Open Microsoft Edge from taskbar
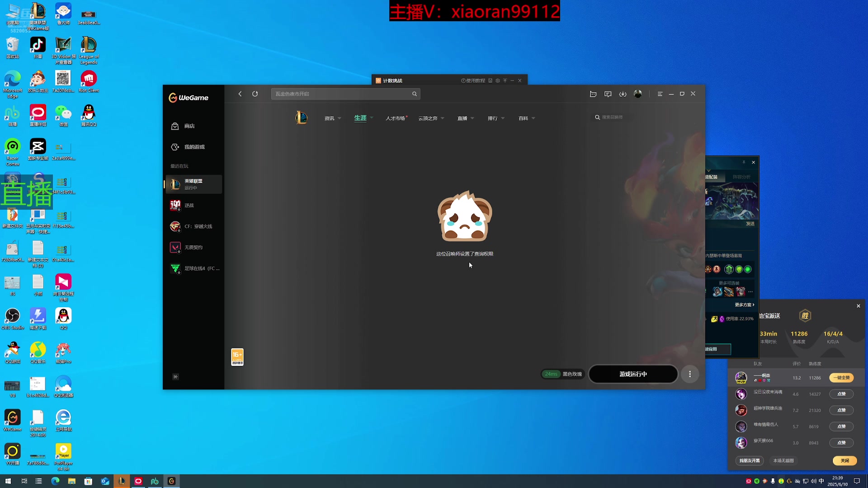 coord(55,481)
